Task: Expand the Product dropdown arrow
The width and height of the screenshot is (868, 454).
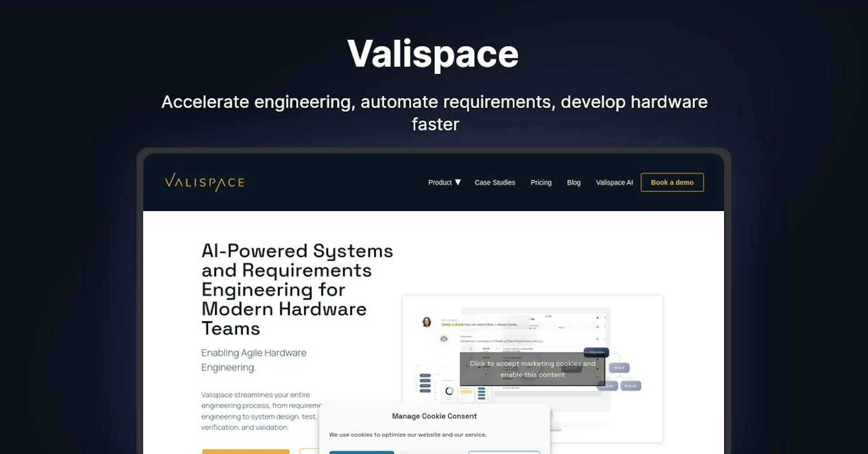Action: click(458, 182)
